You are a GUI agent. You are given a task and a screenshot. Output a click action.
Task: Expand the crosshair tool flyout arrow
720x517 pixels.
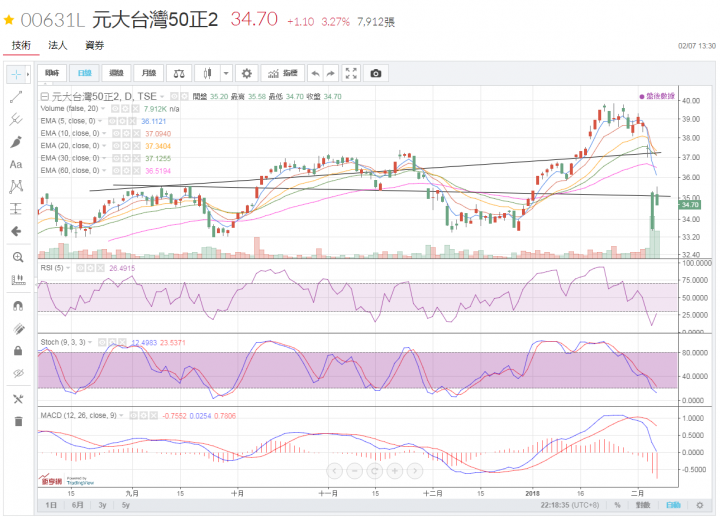pyautogui.click(x=28, y=74)
